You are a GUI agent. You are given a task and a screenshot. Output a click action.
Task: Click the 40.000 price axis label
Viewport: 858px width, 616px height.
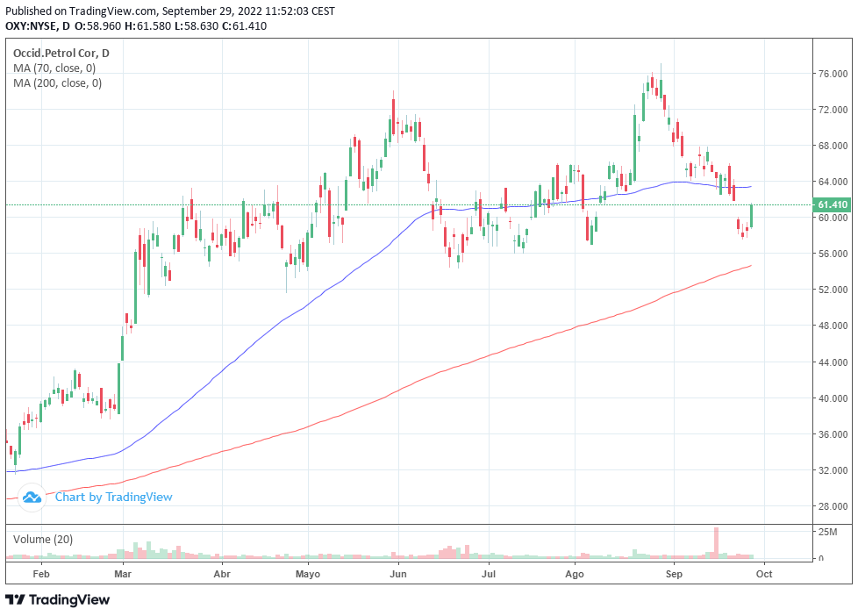[x=833, y=398]
